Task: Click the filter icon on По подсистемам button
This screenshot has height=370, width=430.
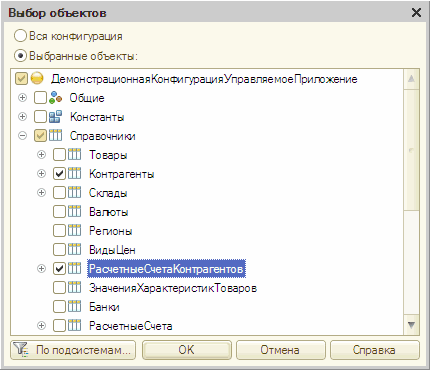Action: tap(22, 350)
